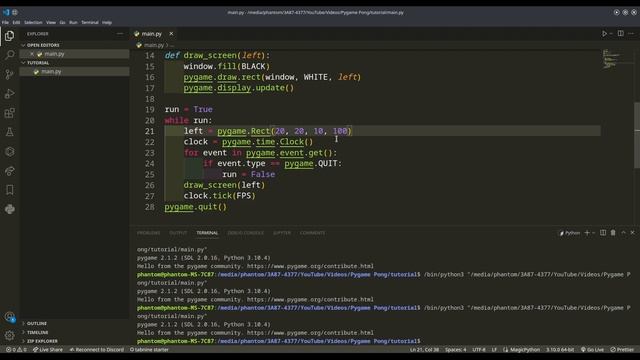Close the terminal panel
Screen dimensions: 640x360
pos(633,233)
